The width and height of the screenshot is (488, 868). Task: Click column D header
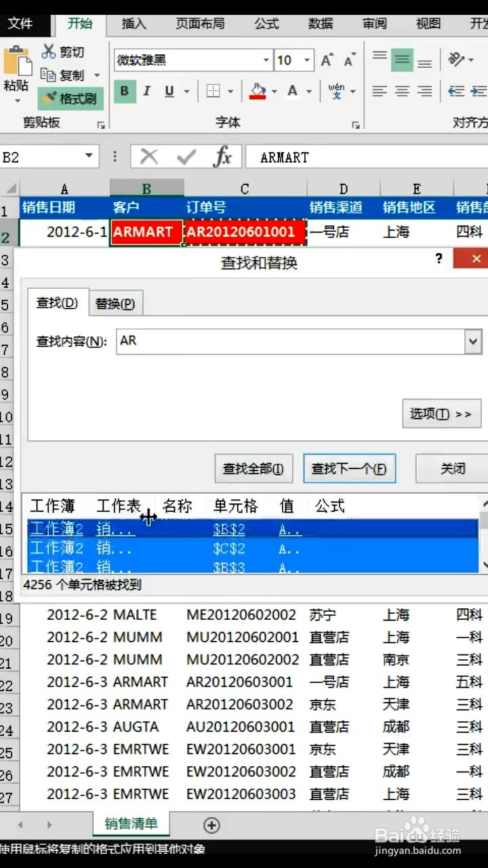point(344,189)
